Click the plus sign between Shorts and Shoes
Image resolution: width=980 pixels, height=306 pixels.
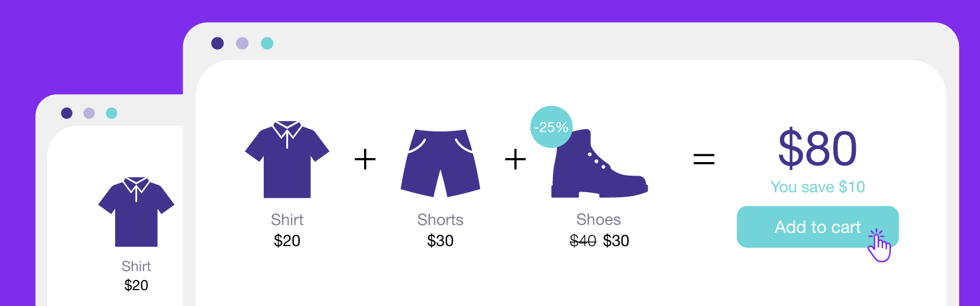(515, 159)
